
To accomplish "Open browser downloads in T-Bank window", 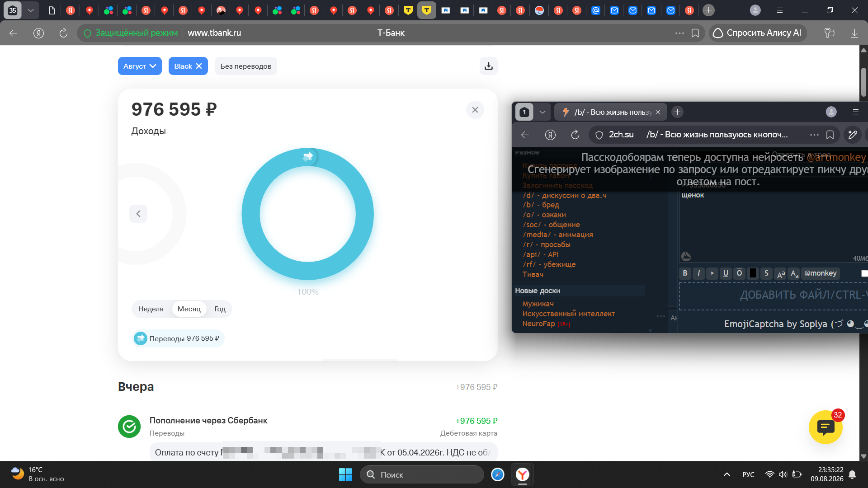I will [854, 33].
